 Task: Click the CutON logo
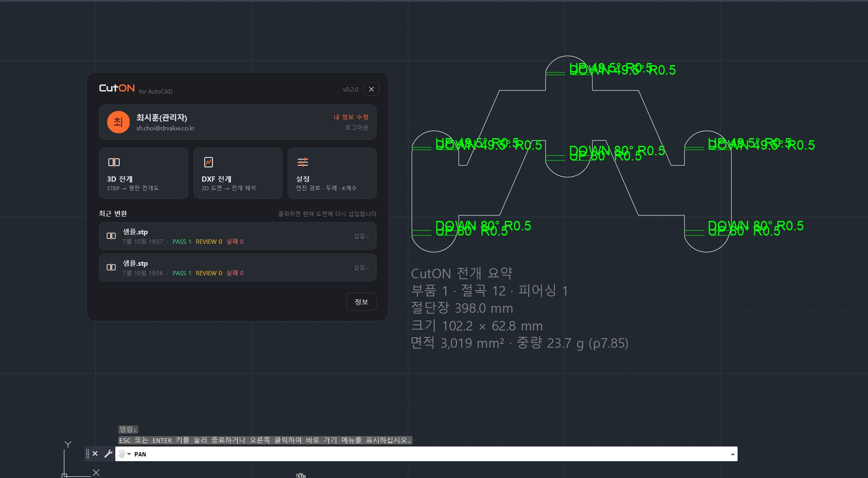point(117,88)
